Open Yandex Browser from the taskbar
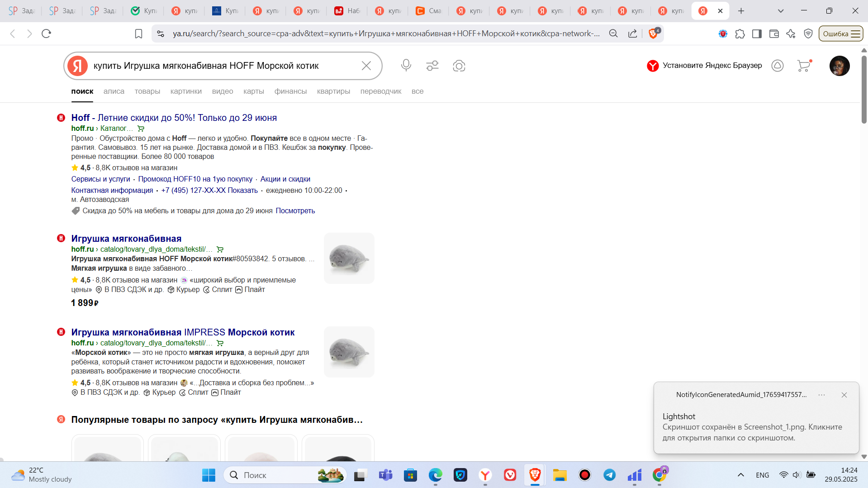868x488 pixels. point(485,475)
